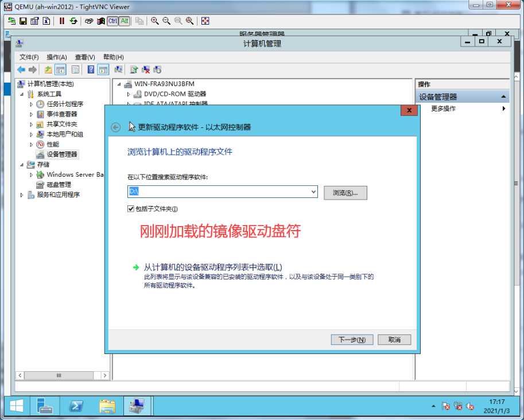
Task: Click TightVNC save session icon
Action: pyautogui.click(x=23, y=21)
